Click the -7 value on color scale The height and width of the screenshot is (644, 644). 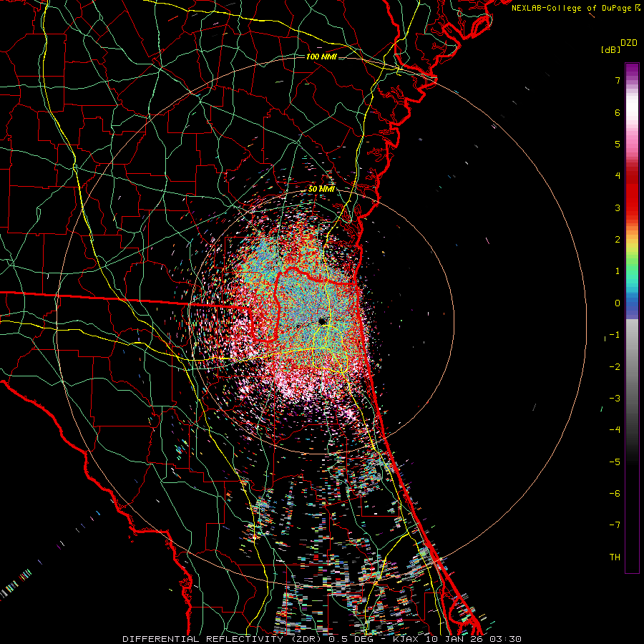point(615,525)
